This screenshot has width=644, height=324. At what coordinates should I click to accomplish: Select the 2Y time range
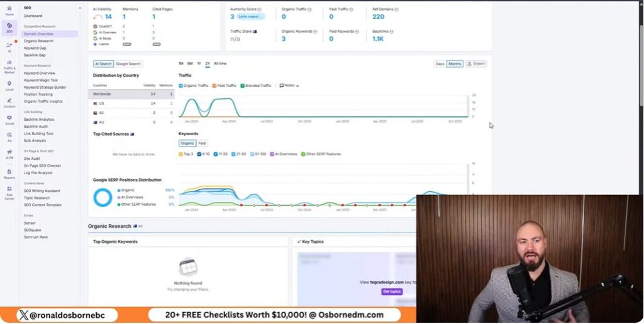(x=208, y=64)
